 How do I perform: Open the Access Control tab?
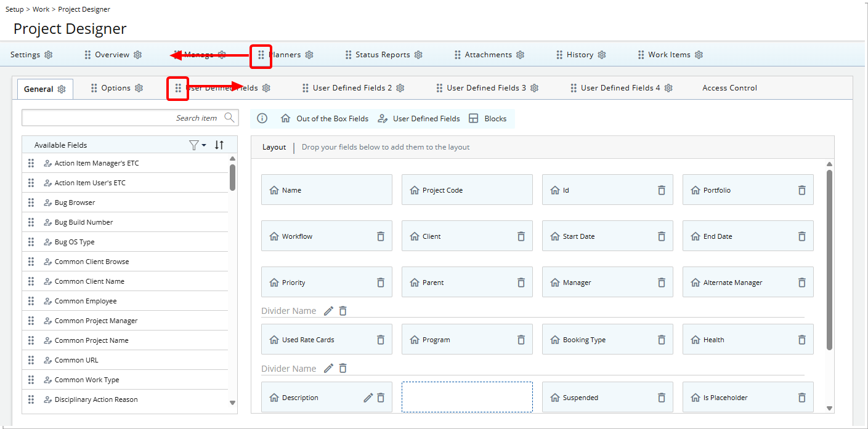pos(729,88)
